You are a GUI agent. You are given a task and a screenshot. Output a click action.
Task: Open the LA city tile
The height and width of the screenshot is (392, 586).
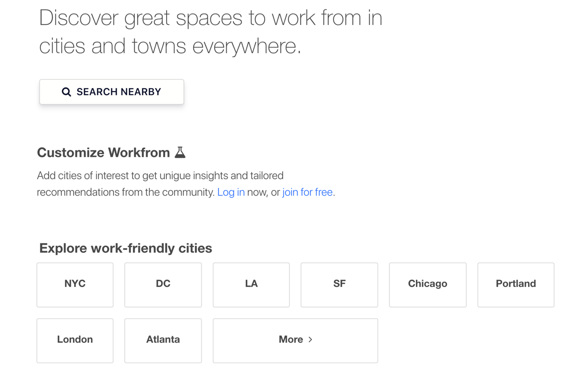[x=251, y=285]
